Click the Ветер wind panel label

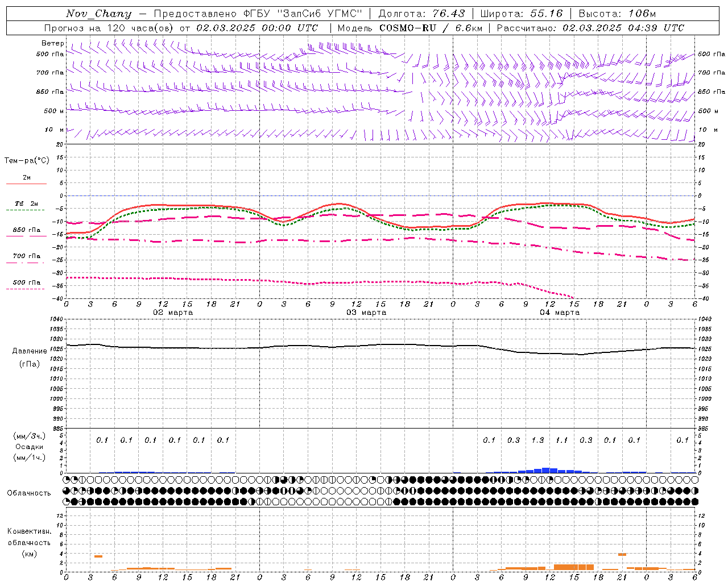pyautogui.click(x=53, y=43)
